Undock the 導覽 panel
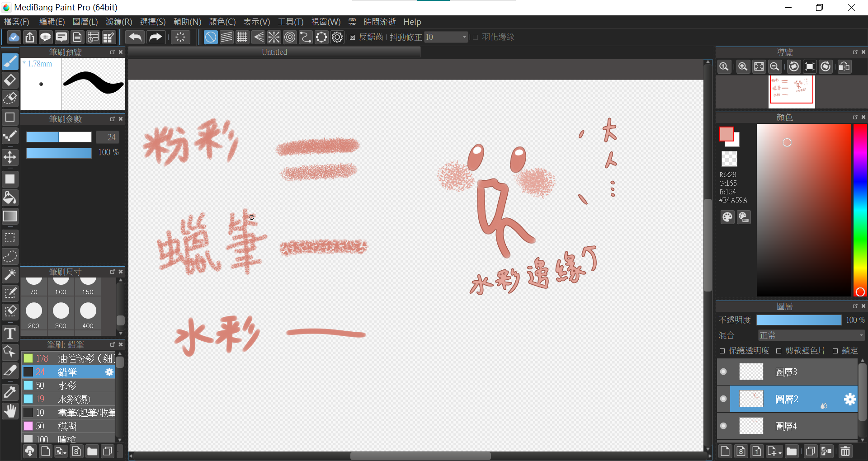Image resolution: width=868 pixels, height=461 pixels. coord(855,52)
